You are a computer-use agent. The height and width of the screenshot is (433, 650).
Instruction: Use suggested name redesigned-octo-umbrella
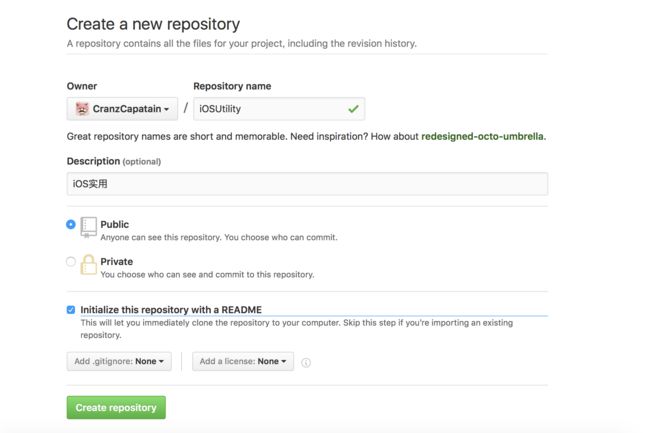tap(482, 136)
